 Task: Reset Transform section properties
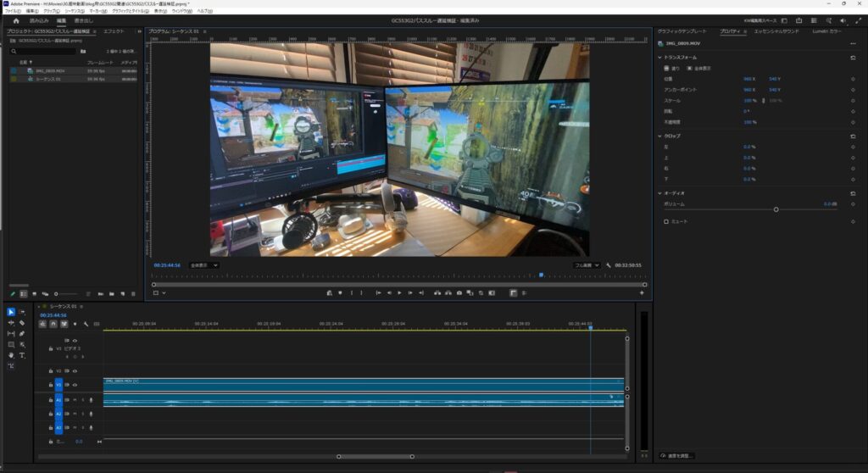click(853, 58)
